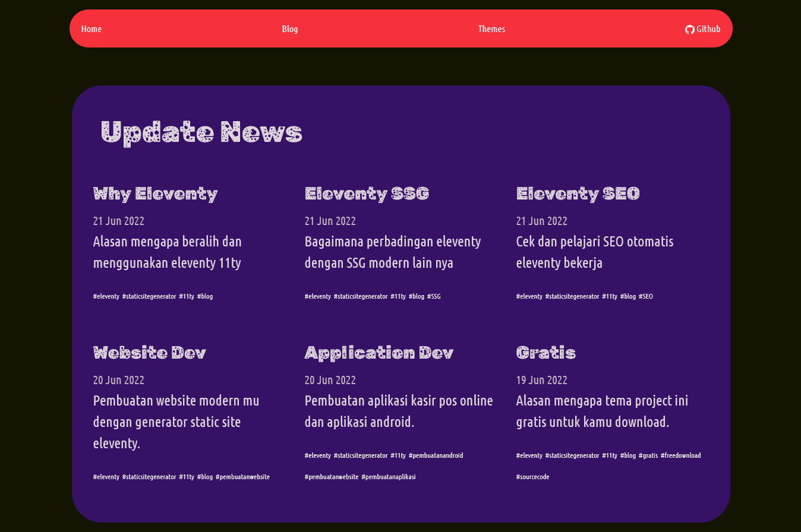Click the Why Eleventy description text
The height and width of the screenshot is (532, 801).
click(x=167, y=252)
